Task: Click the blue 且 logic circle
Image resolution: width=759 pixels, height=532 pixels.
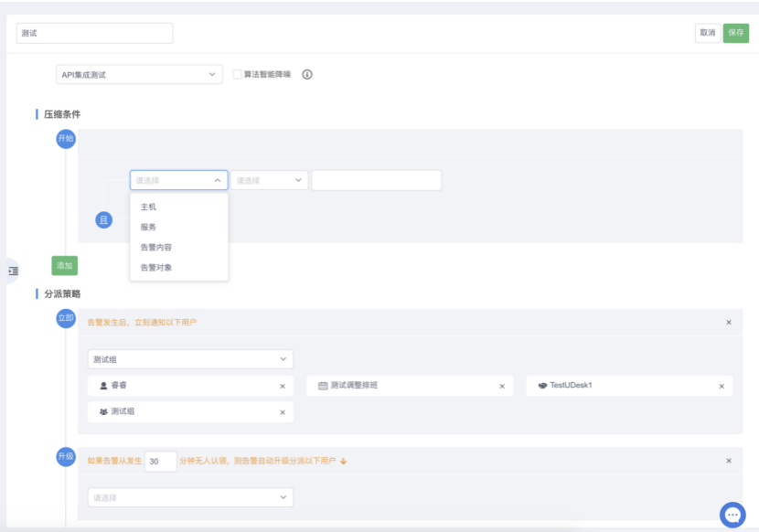Action: [103, 220]
